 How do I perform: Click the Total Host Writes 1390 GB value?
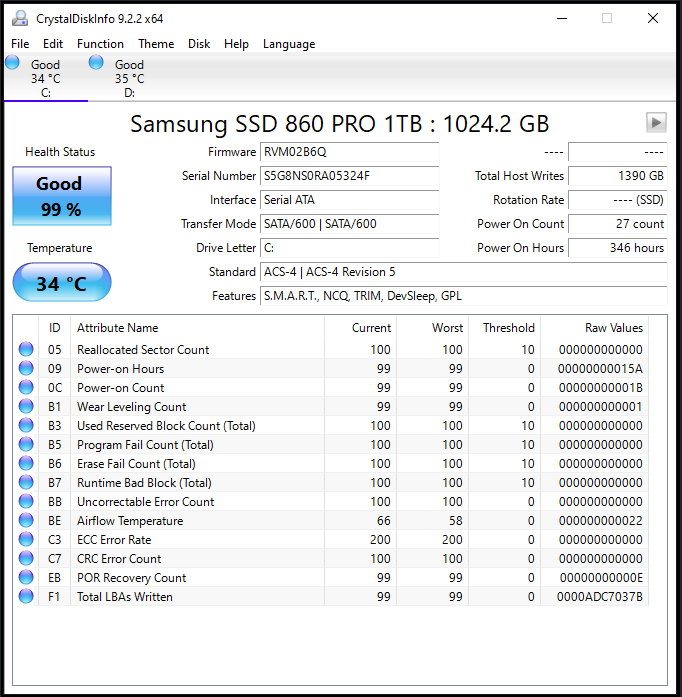(x=618, y=176)
